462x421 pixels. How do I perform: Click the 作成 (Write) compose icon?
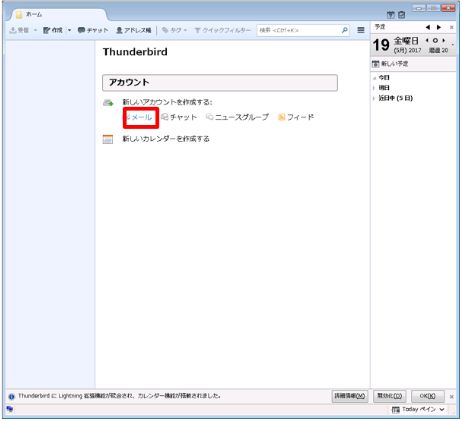[47, 30]
